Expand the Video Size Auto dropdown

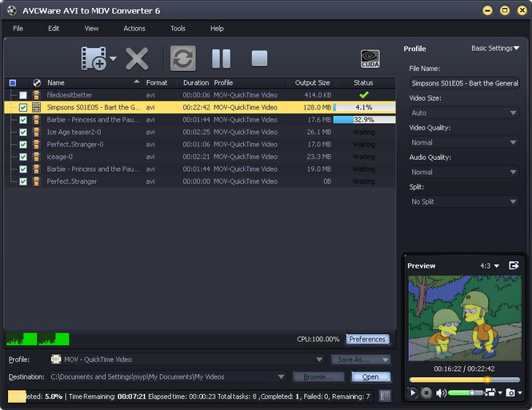click(x=464, y=113)
